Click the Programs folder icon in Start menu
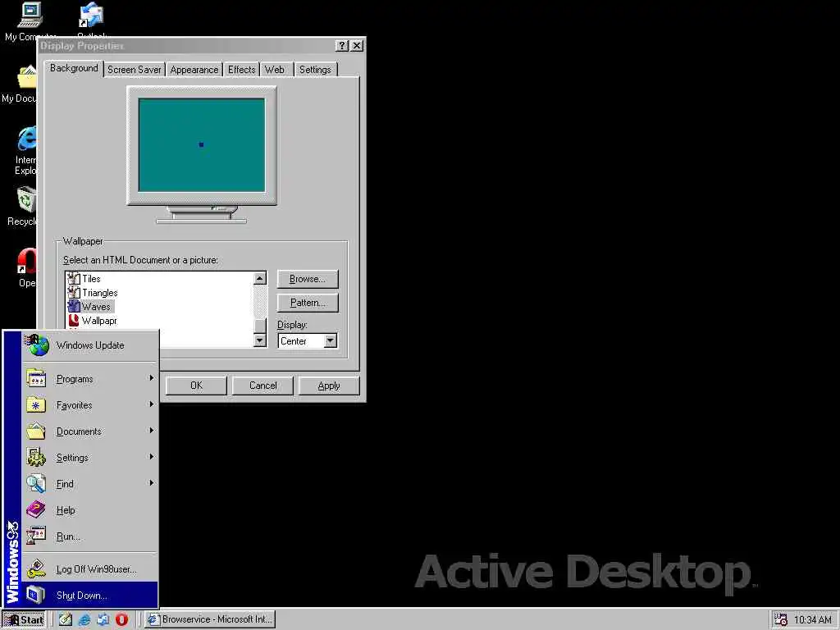This screenshot has height=630, width=840. coord(36,378)
